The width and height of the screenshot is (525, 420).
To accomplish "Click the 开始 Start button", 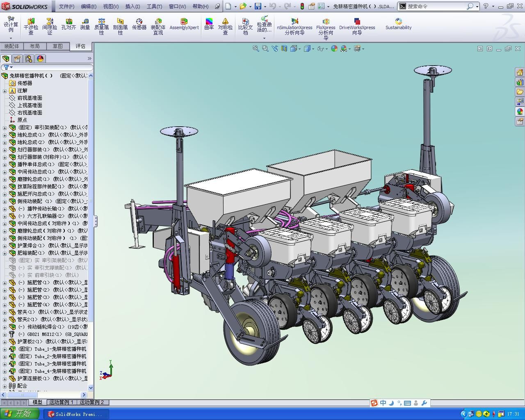I will click(x=20, y=414).
